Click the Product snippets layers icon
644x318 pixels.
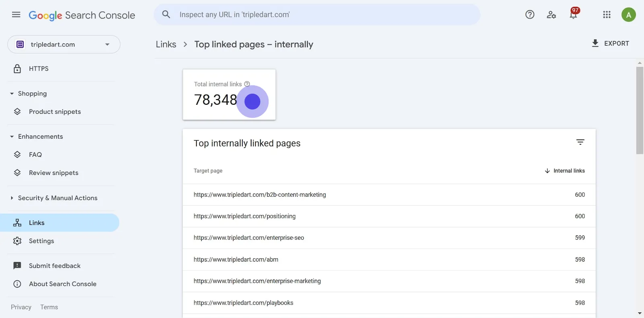[x=17, y=112]
